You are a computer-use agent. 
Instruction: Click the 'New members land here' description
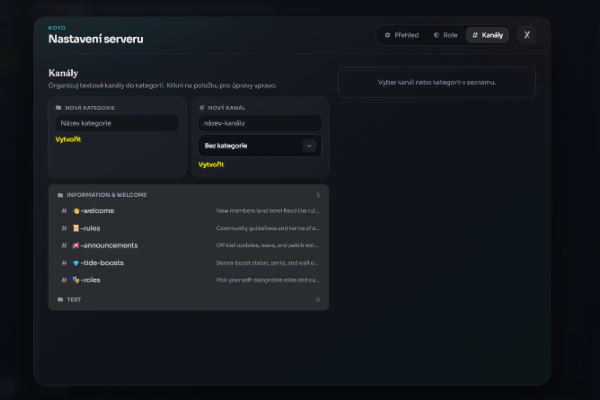pyautogui.click(x=267, y=211)
